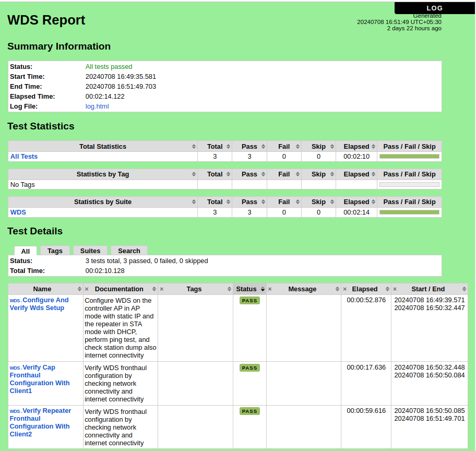Click the PASS badge for Configure And Verify Wds Setup
The width and height of the screenshot is (476, 451).
click(249, 301)
